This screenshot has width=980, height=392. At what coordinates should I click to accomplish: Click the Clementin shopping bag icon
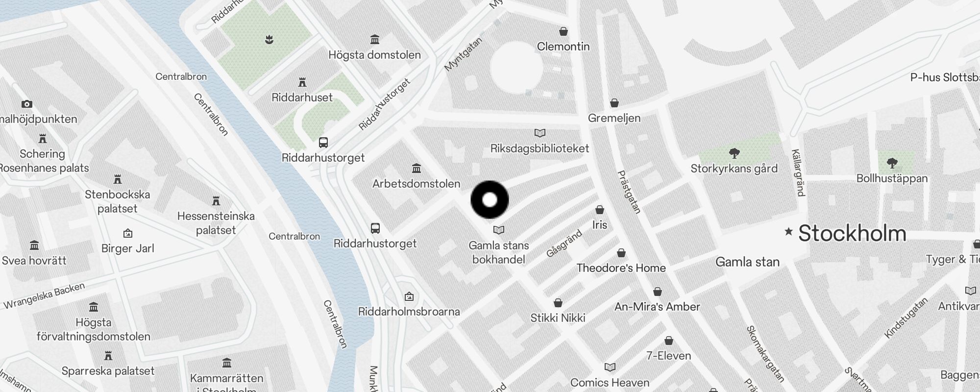point(563,31)
